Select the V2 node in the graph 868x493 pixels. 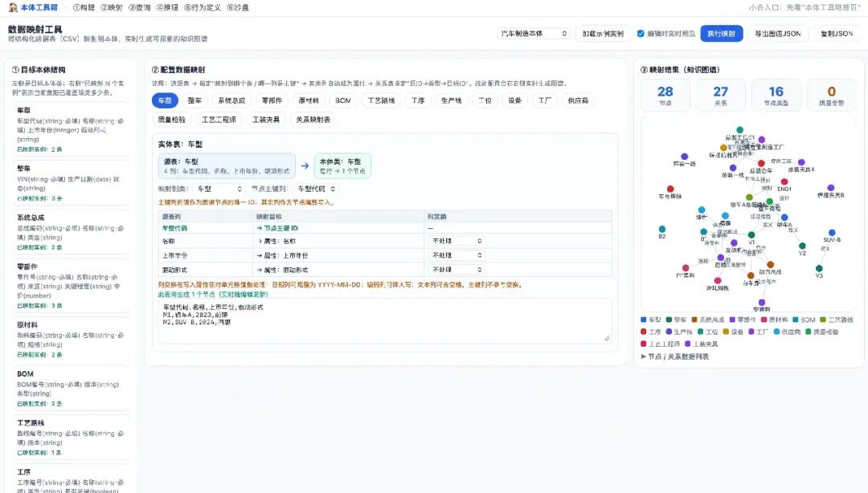[x=802, y=246]
